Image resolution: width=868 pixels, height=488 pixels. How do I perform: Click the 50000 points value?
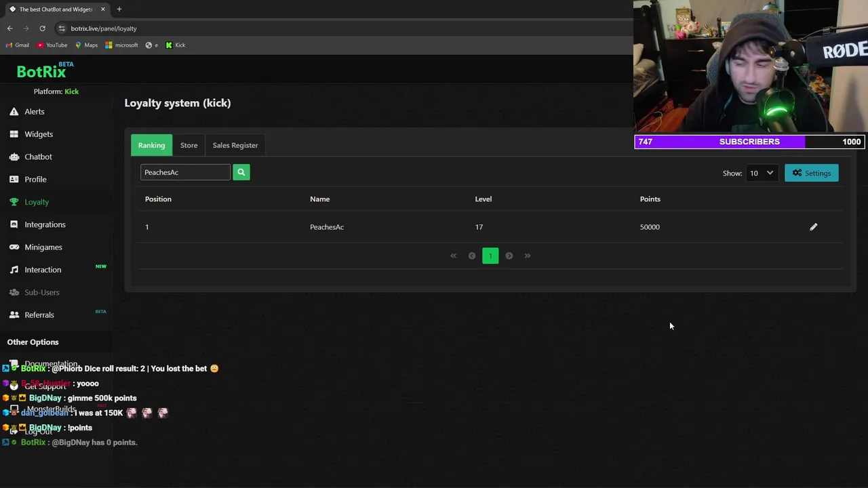[650, 227]
